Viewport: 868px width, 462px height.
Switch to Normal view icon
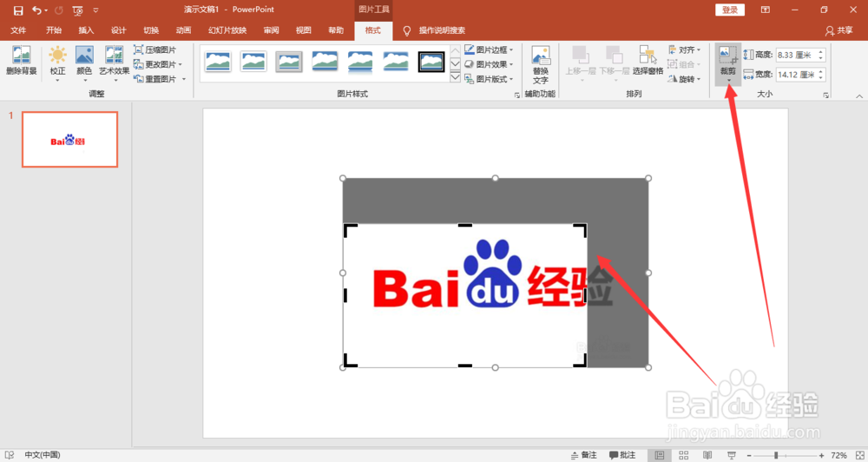coord(660,455)
